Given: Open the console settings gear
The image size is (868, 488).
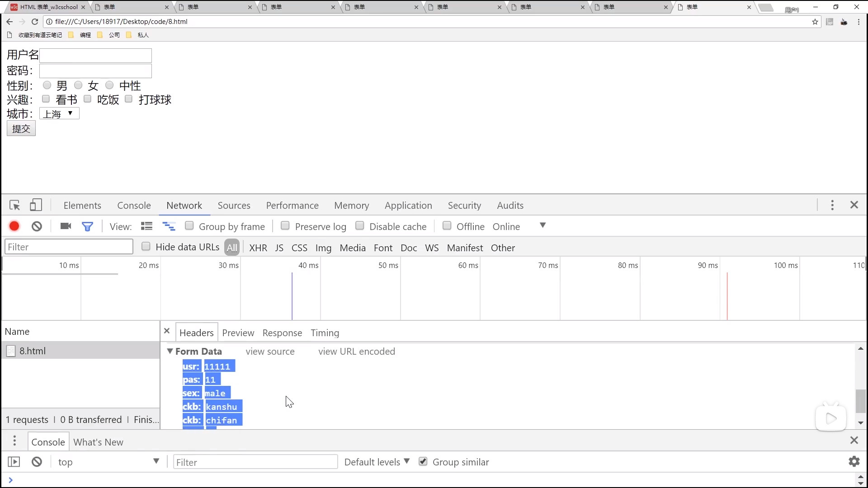Looking at the screenshot, I should click(854, 461).
